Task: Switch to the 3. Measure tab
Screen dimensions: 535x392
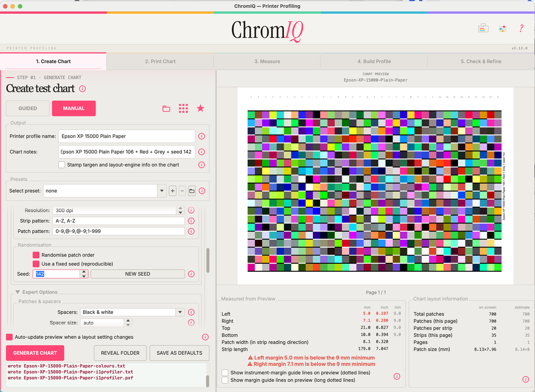Action: [x=267, y=61]
